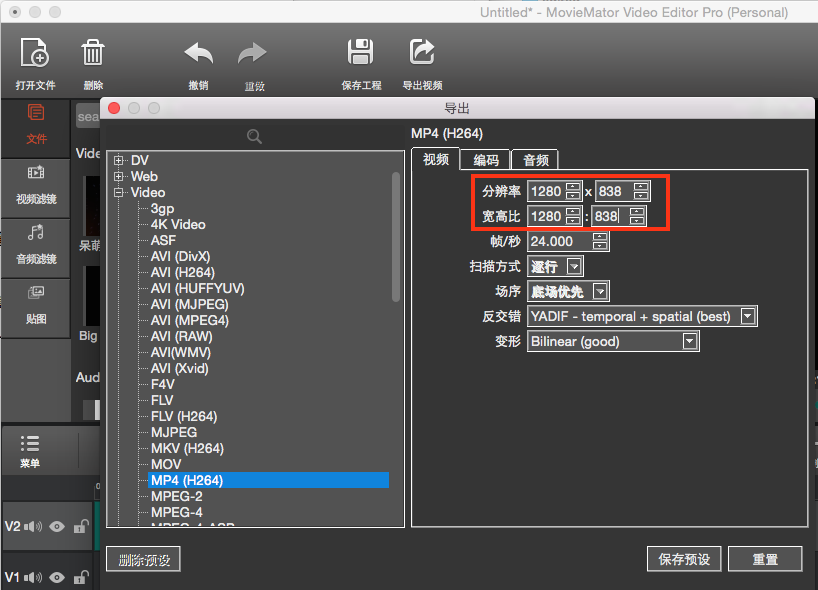Viewport: 818px width, 590px height.
Task: Select the MOV preset
Action: click(x=166, y=464)
